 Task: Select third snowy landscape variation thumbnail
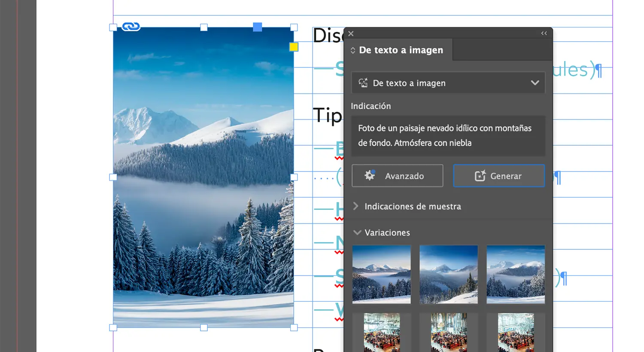[515, 274]
